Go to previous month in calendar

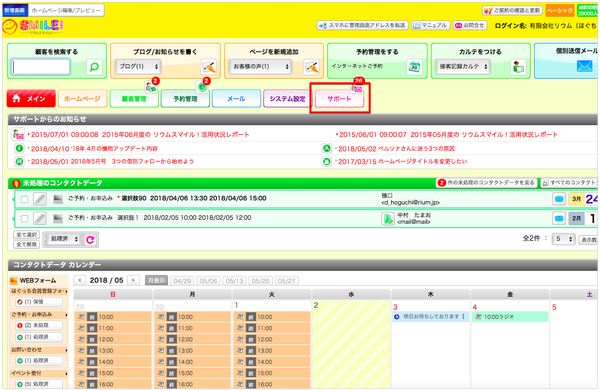80,280
